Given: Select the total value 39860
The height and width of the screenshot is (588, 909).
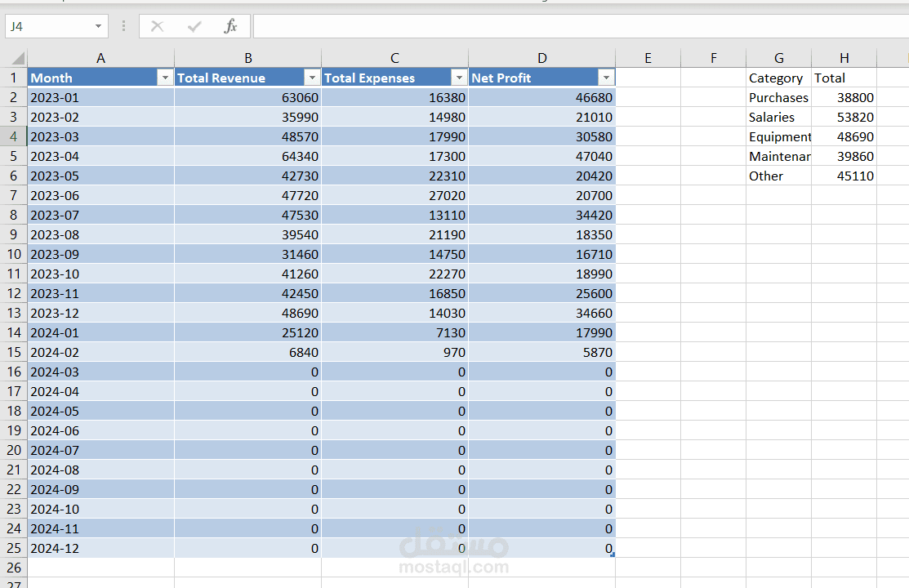Looking at the screenshot, I should (844, 156).
